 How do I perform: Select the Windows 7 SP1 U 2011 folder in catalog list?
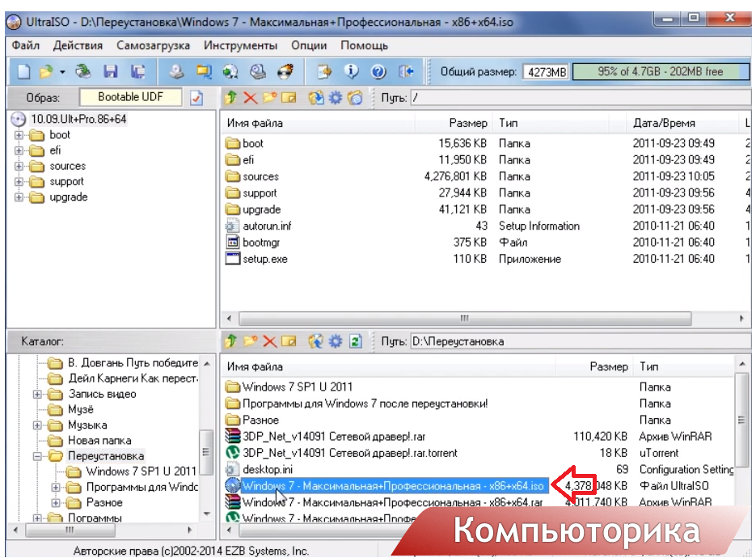coord(297,387)
